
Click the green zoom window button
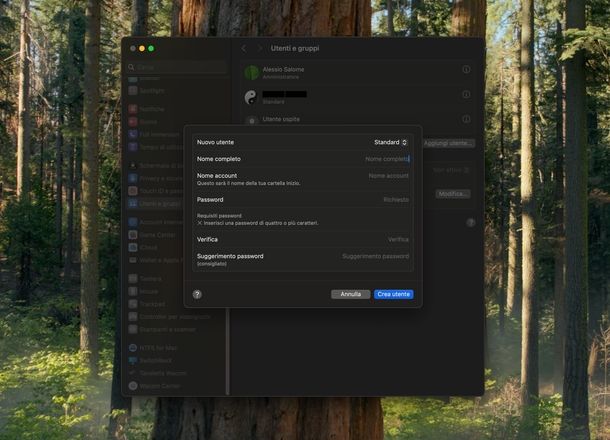(151, 48)
